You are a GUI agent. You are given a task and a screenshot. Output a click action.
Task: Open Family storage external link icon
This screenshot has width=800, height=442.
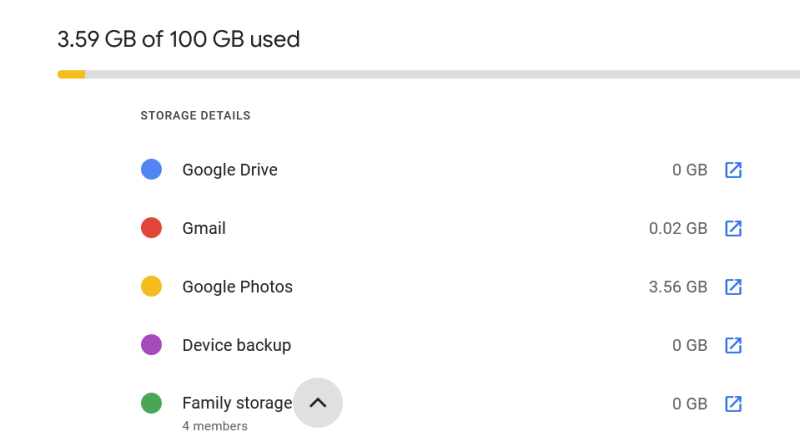click(x=733, y=404)
